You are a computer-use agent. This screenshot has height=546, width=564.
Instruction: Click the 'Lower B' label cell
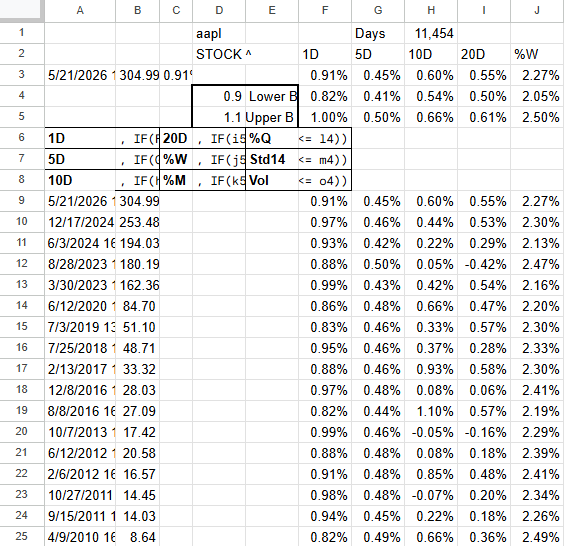tap(272, 96)
